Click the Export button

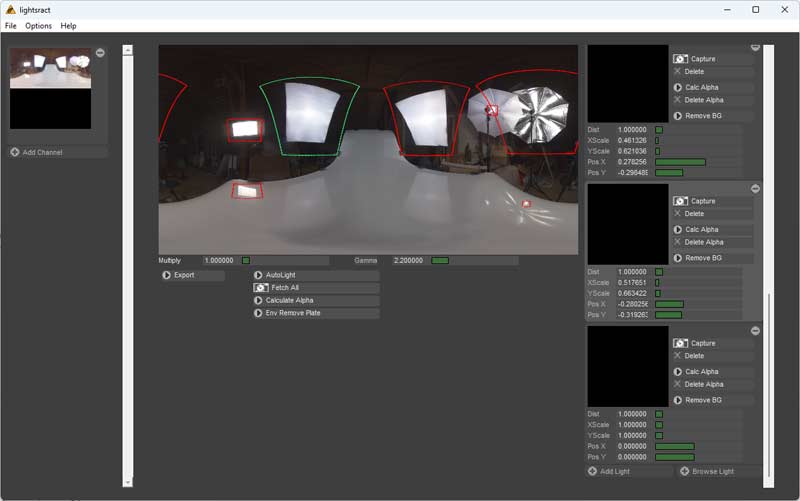(192, 275)
